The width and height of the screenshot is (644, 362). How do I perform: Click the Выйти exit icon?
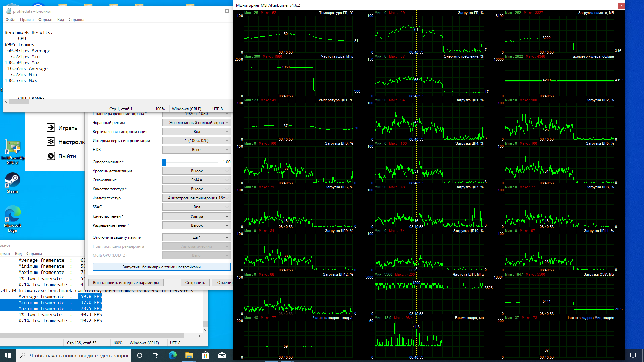tap(51, 156)
